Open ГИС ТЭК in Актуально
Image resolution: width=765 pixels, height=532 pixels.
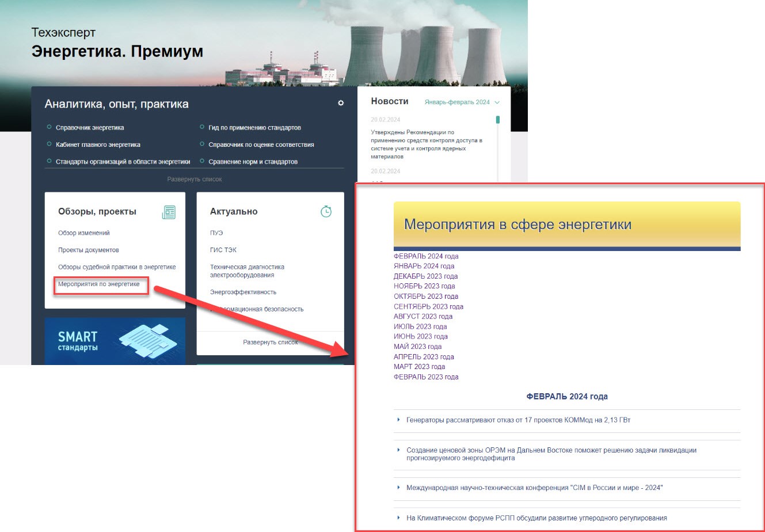click(223, 250)
